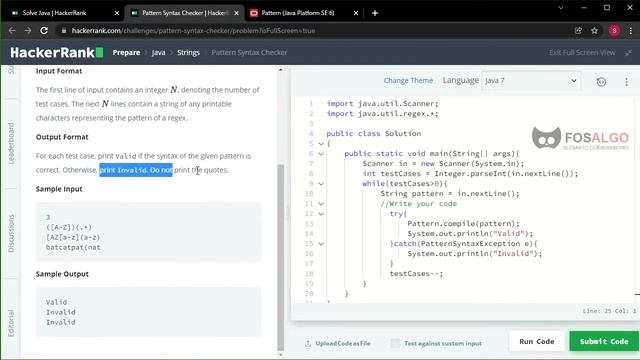Screen dimensions: 640x360
Task: Close the Pattern Syntax Checker tab
Action: tap(236, 13)
